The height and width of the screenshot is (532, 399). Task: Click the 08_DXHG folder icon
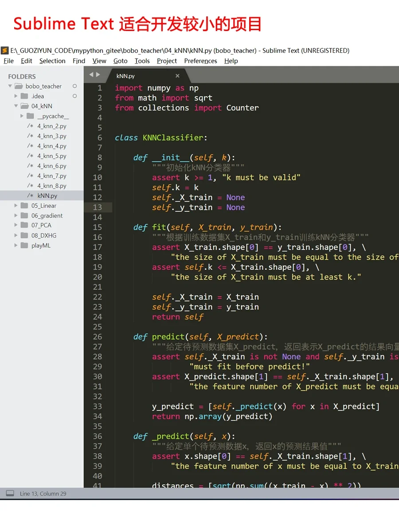24,235
